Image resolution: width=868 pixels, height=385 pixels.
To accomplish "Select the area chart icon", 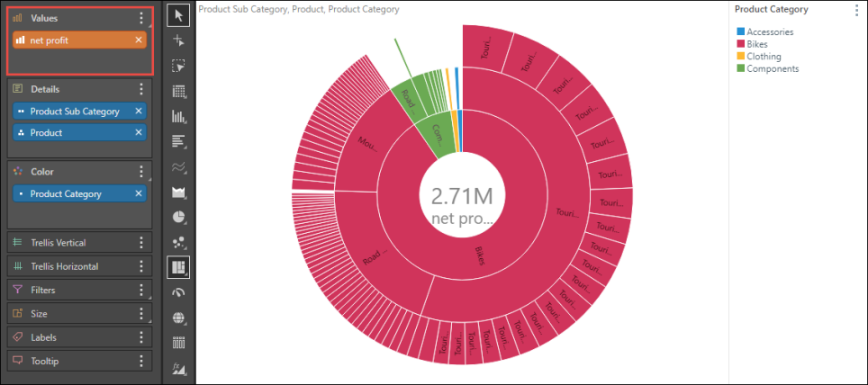I will point(178,192).
